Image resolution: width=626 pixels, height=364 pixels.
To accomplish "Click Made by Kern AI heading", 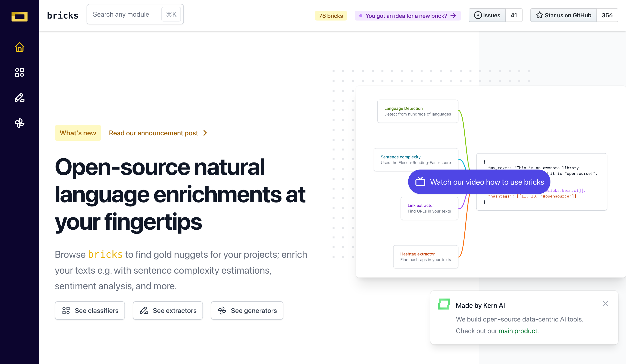I will [480, 305].
